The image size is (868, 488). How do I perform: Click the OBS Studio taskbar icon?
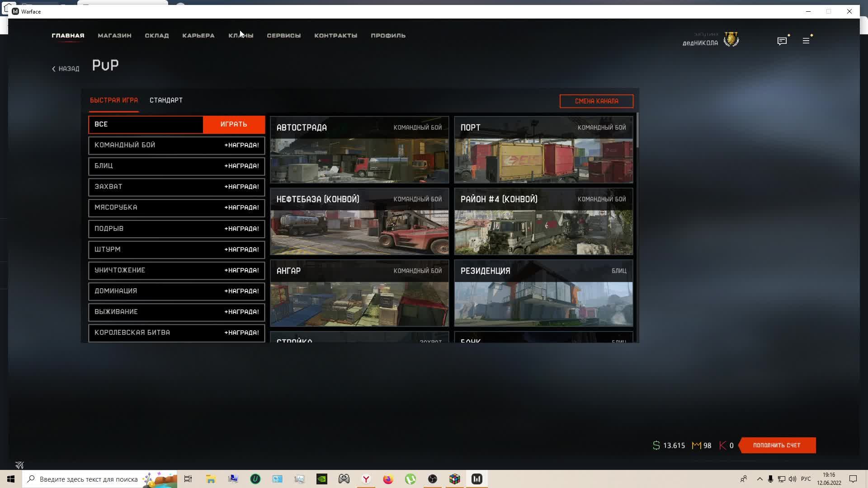tap(432, 479)
